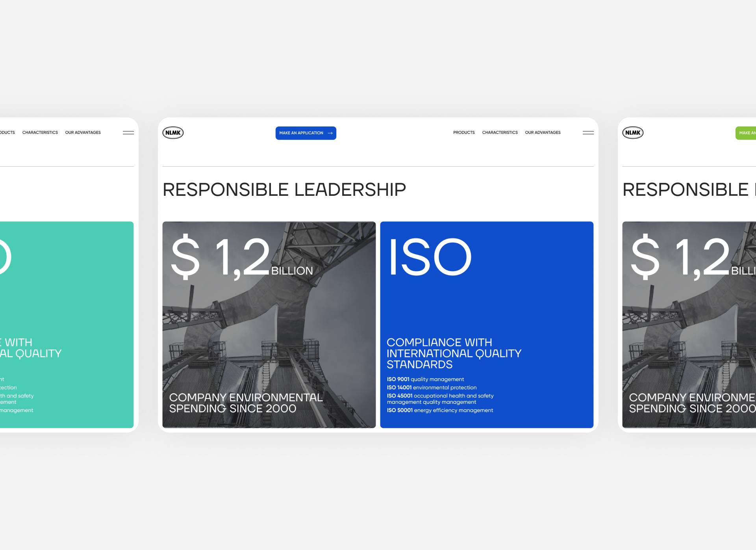The height and width of the screenshot is (550, 756).
Task: Click ISO 9001 quality management line
Action: [425, 379]
